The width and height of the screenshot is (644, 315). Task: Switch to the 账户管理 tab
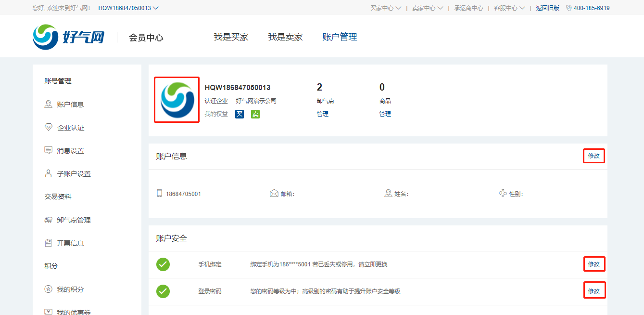340,37
